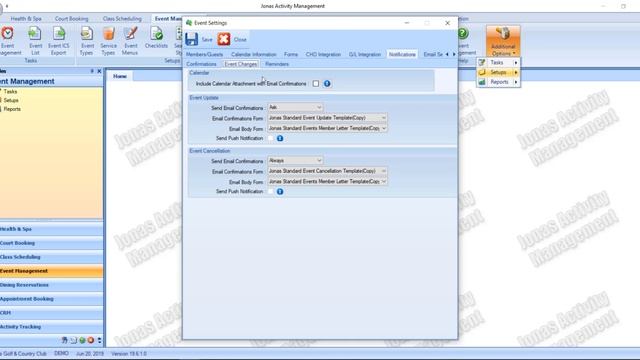The width and height of the screenshot is (640, 360).
Task: Open Event Update Email Body Form dropdown
Action: (x=327, y=128)
